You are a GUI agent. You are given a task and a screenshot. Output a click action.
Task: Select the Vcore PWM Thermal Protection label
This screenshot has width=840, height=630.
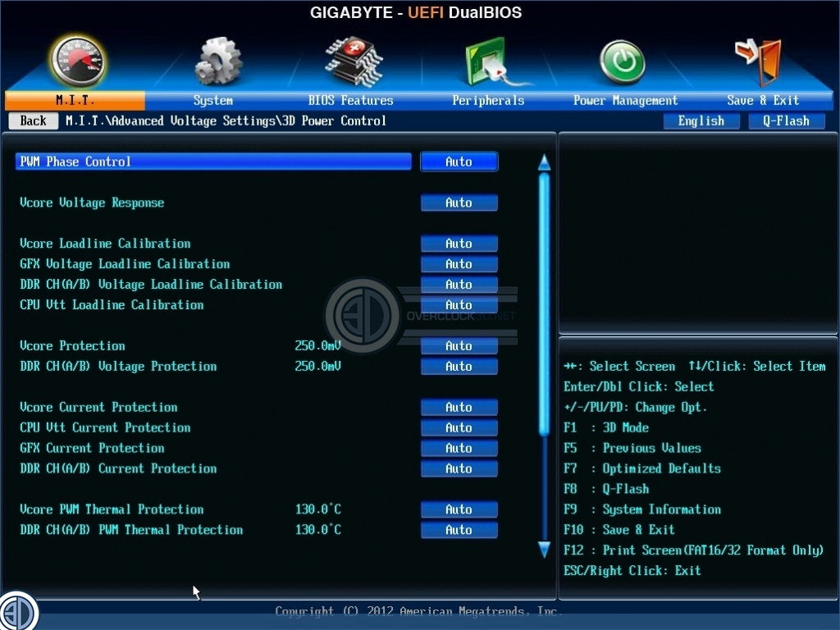coord(112,509)
